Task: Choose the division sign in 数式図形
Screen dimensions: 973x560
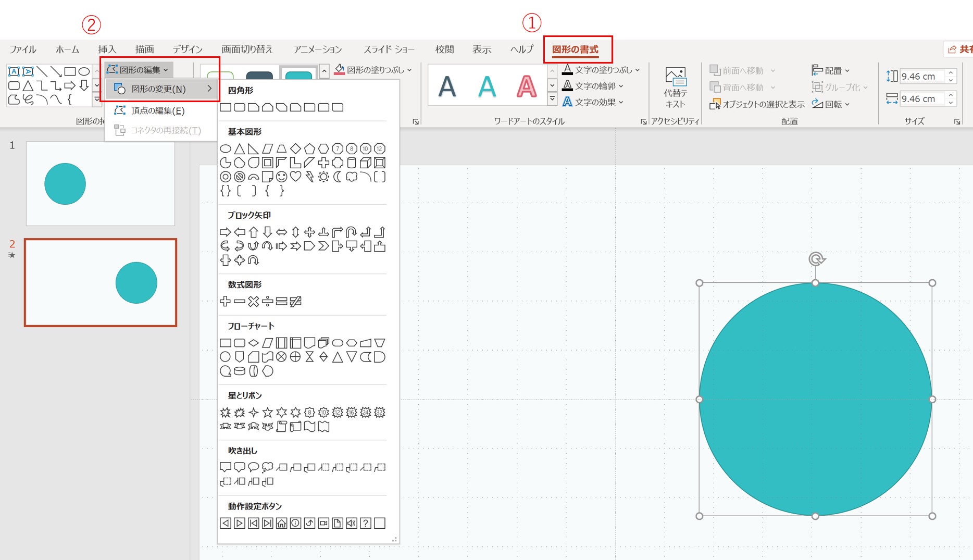Action: (267, 301)
